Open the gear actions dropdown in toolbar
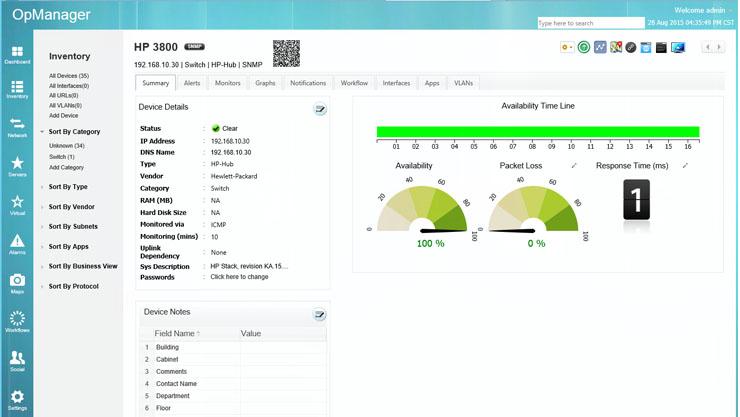740x417 pixels. pos(567,47)
